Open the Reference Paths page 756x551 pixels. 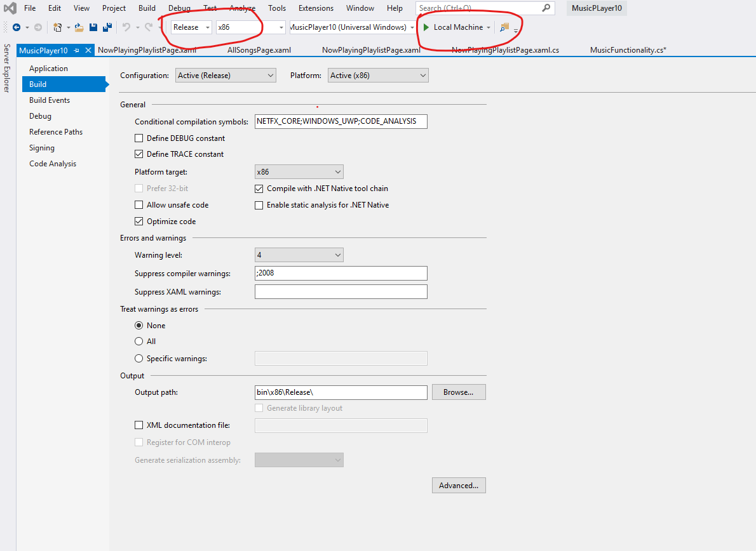(56, 132)
